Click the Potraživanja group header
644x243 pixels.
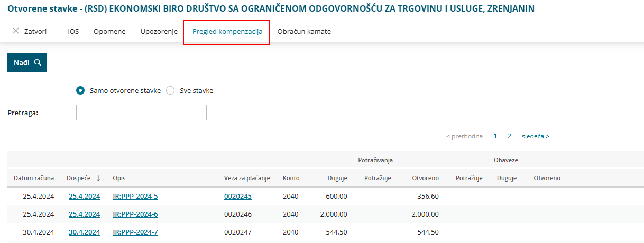tap(375, 160)
